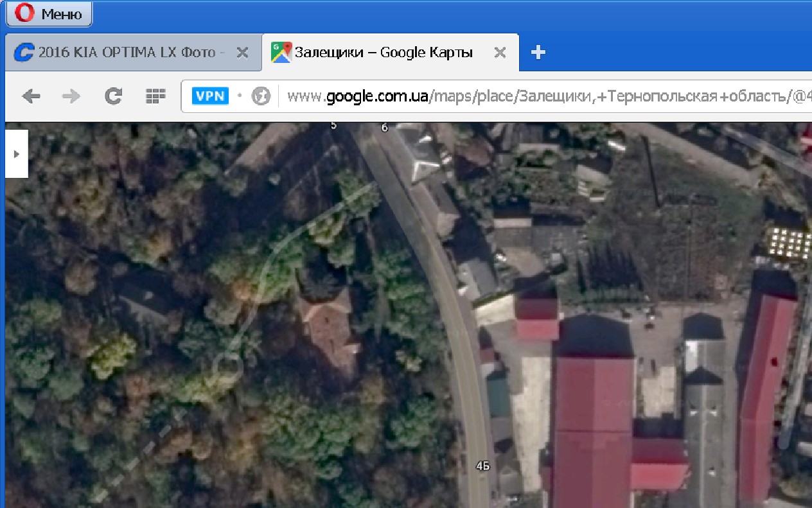This screenshot has width=812, height=508.
Task: Select house number 6 map label
Action: [385, 128]
